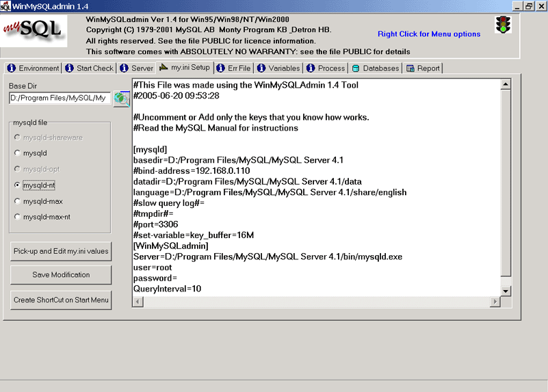
Task: Click inside the Base Dir input field
Action: point(60,99)
